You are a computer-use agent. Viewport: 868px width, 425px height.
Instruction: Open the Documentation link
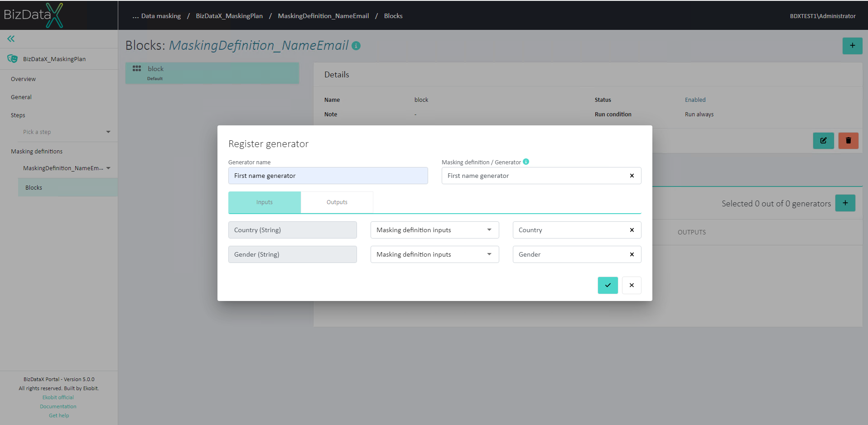pos(58,406)
